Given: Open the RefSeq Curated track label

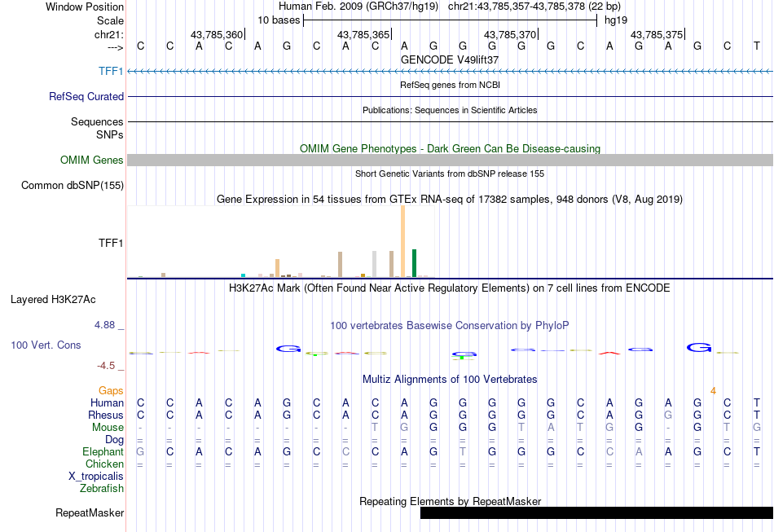Looking at the screenshot, I should pos(86,96).
